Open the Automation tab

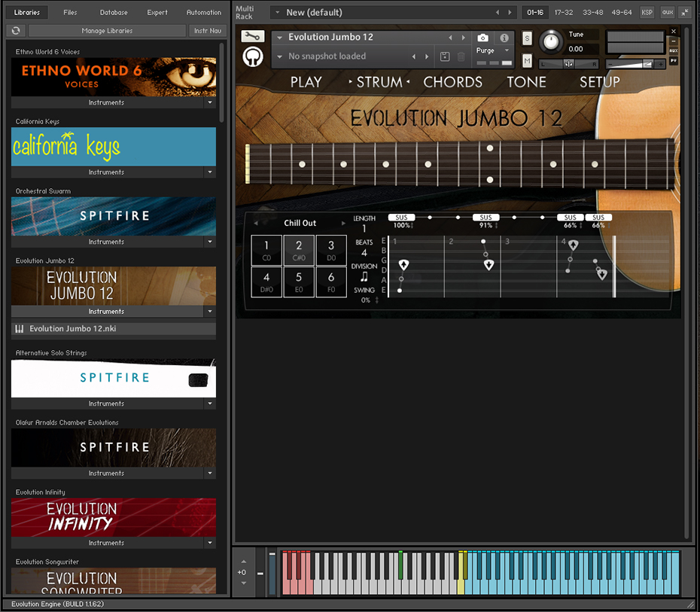click(x=204, y=13)
